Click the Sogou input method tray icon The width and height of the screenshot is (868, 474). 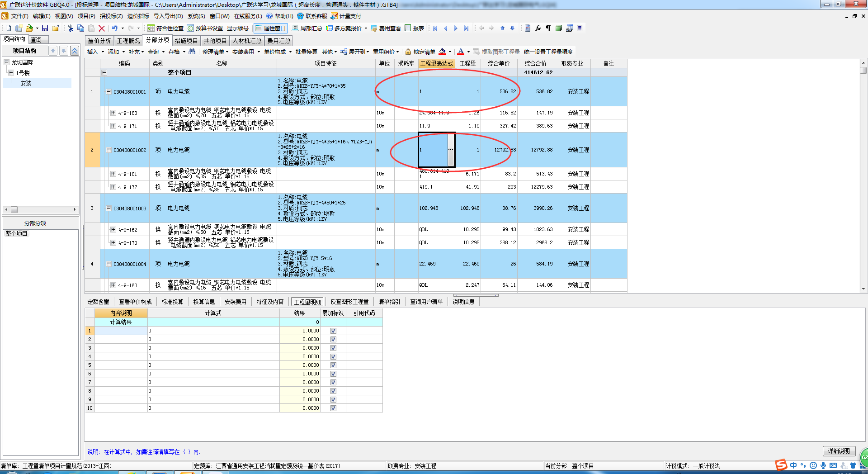(781, 465)
